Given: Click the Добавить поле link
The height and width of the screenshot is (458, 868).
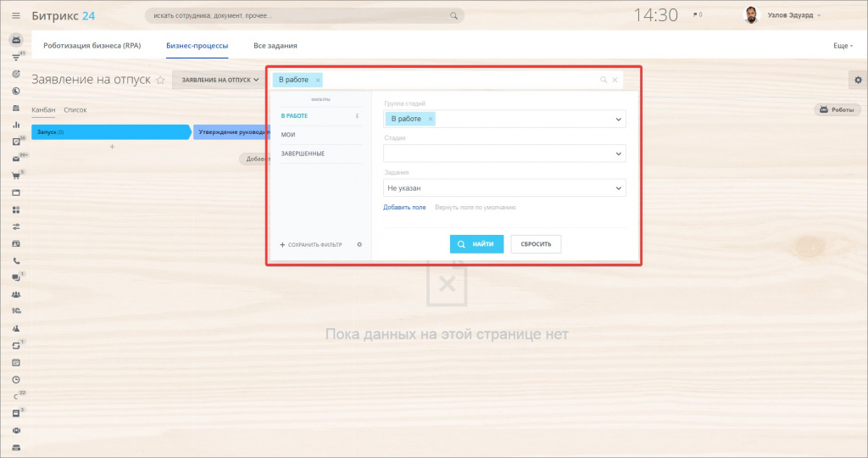Looking at the screenshot, I should (x=404, y=207).
